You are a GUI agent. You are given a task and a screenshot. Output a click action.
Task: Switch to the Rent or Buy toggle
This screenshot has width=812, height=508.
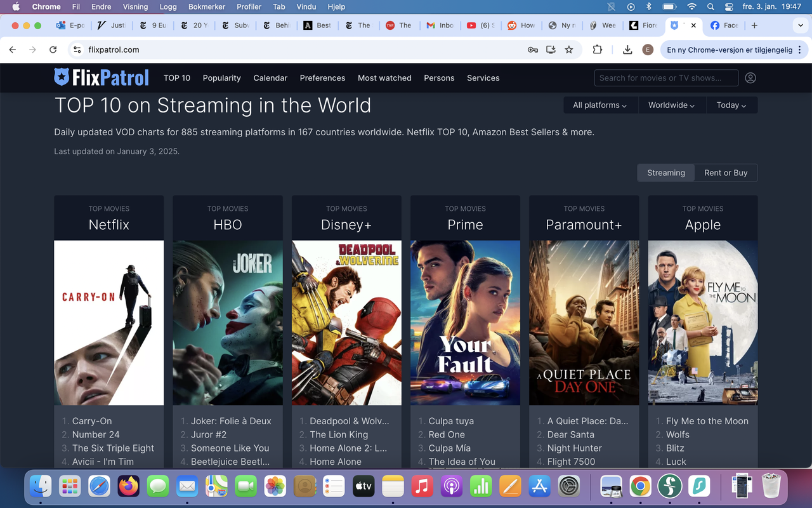[x=726, y=173]
